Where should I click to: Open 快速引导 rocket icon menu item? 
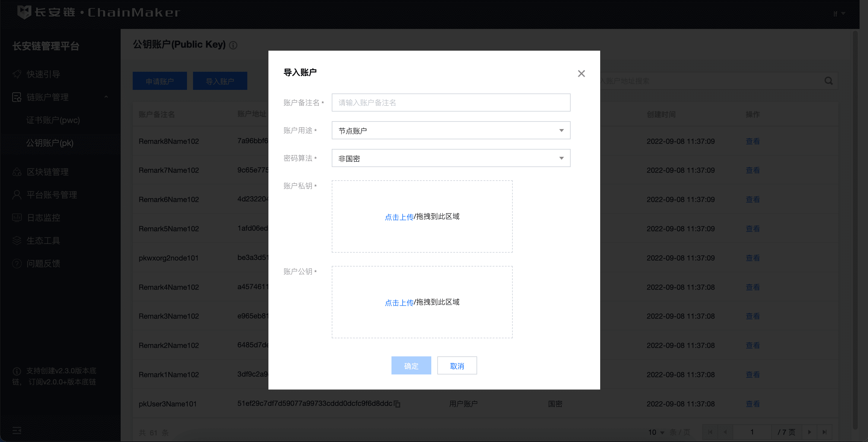(43, 74)
